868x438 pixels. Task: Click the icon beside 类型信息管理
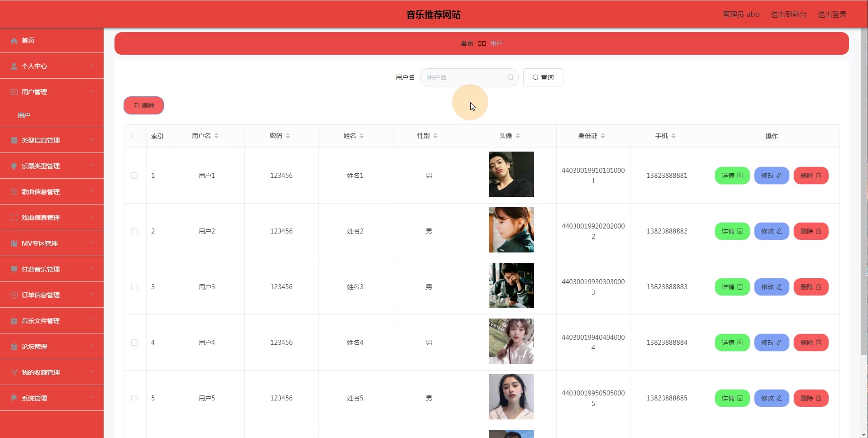(x=14, y=141)
